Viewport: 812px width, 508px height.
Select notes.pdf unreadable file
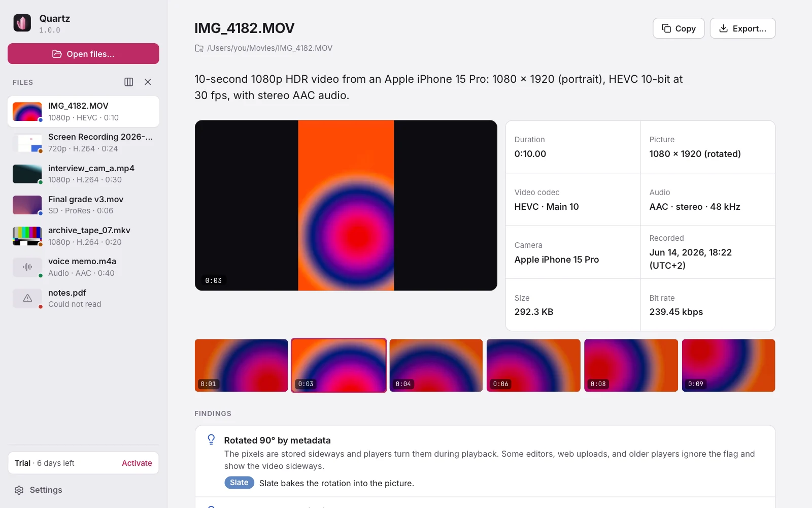[83, 298]
